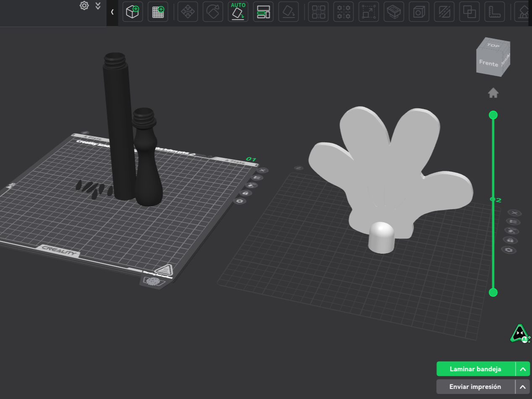Open dropdown arrow beside Laminar bandeja
The height and width of the screenshot is (399, 532).
click(x=523, y=369)
